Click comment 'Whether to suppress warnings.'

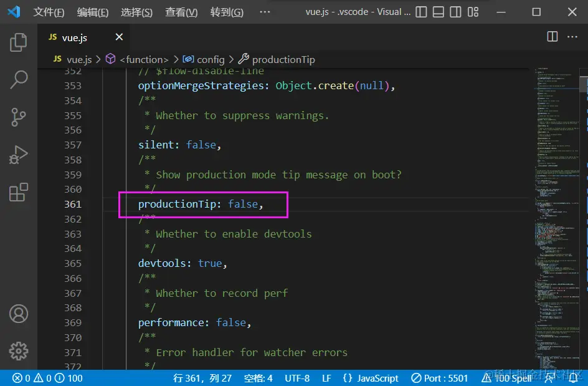[242, 115]
